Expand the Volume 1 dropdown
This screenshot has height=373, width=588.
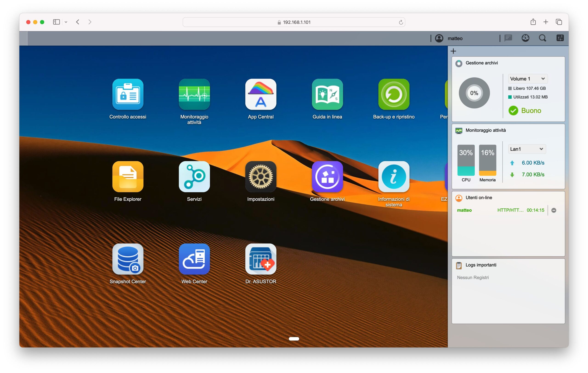click(527, 79)
